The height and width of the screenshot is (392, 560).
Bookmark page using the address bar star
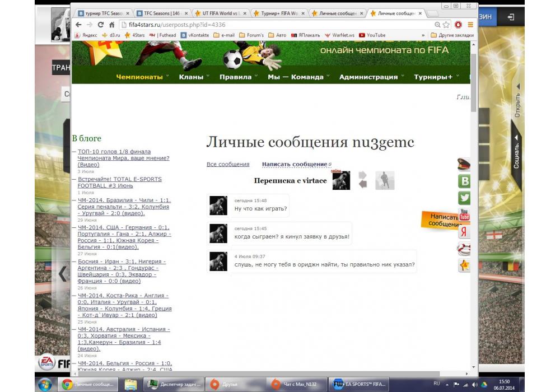click(x=446, y=25)
